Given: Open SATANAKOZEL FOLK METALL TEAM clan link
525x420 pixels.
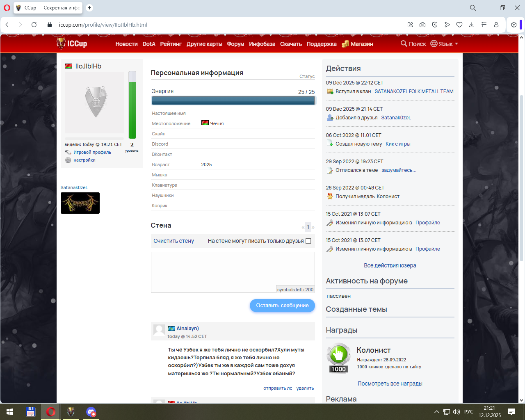Looking at the screenshot, I should click(414, 91).
